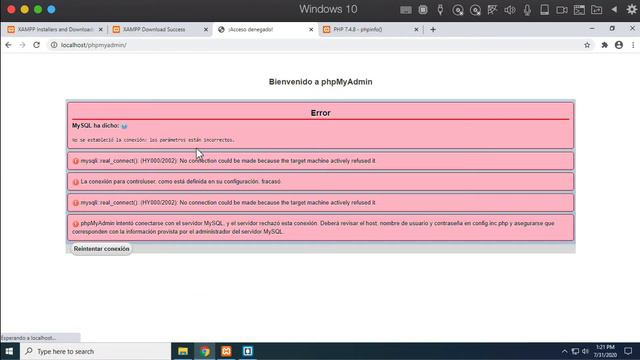Switch to XAMPP Download Success tab
Image resolution: width=640 pixels, height=360 pixels.
tap(154, 29)
